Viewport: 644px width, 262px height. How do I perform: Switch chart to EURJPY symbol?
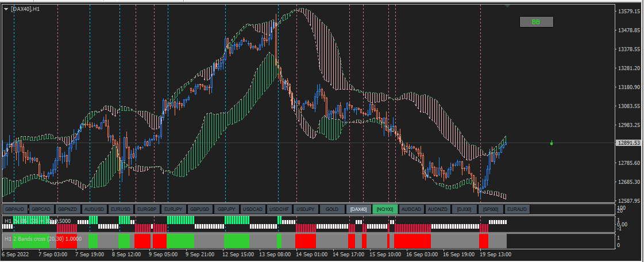(x=173, y=209)
